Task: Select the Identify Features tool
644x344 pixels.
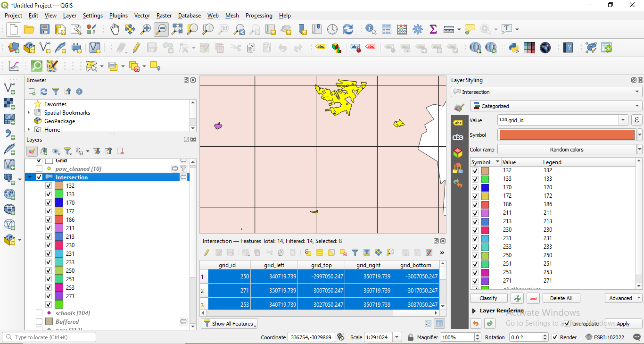Action: click(371, 29)
